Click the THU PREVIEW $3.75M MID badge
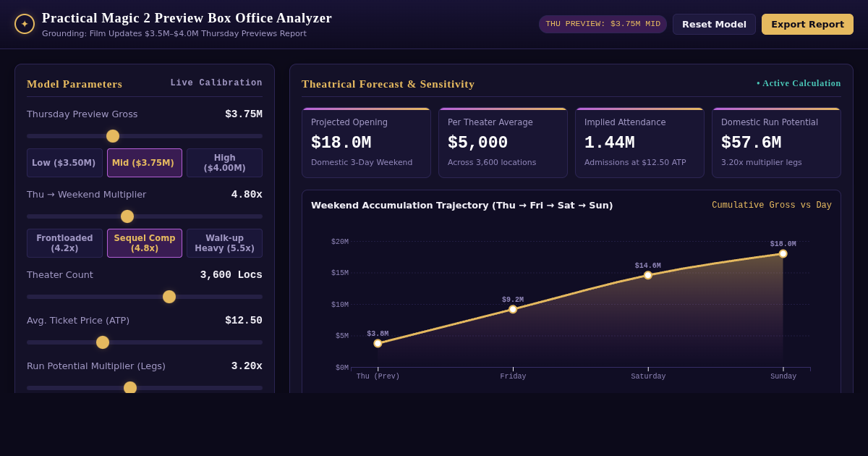This screenshot has width=868, height=456. (x=603, y=24)
